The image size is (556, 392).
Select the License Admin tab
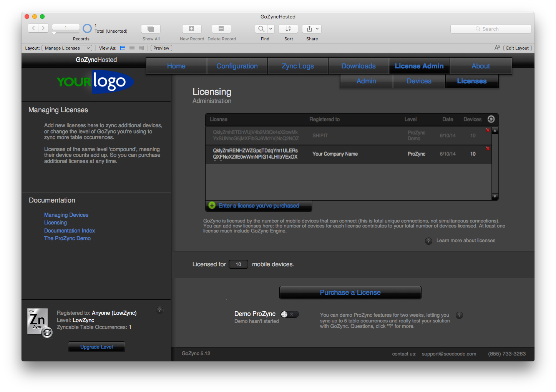pos(419,66)
